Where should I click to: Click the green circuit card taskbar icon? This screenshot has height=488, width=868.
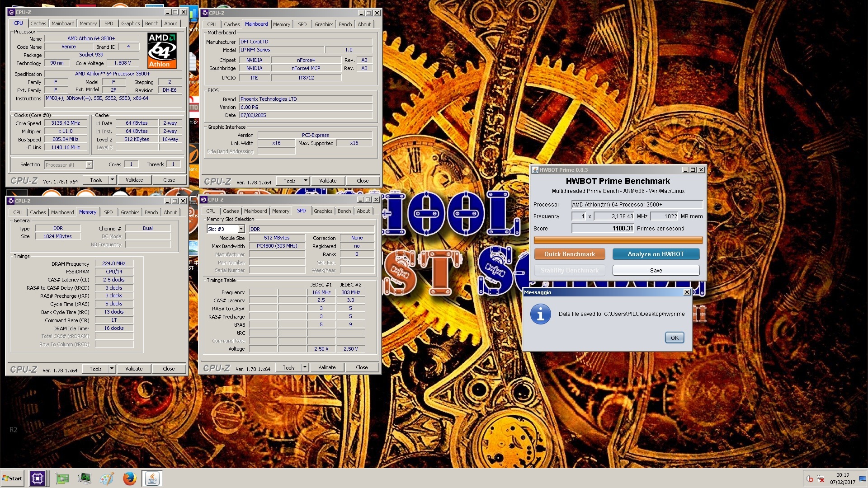pyautogui.click(x=62, y=479)
